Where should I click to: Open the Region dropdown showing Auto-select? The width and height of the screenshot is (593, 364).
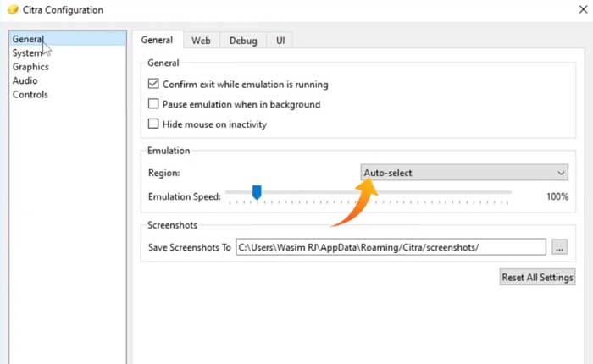pyautogui.click(x=464, y=173)
